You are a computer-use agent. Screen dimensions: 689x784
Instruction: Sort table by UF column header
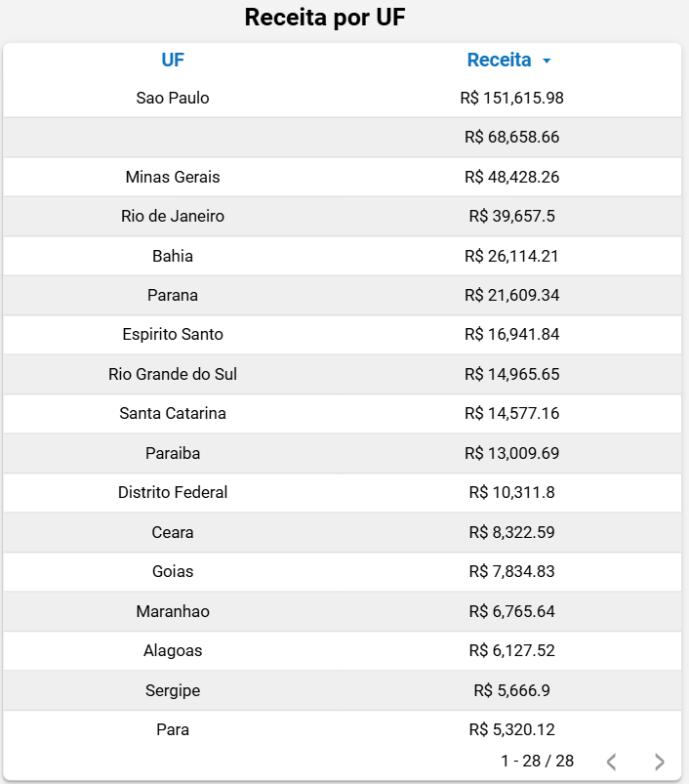(x=173, y=60)
